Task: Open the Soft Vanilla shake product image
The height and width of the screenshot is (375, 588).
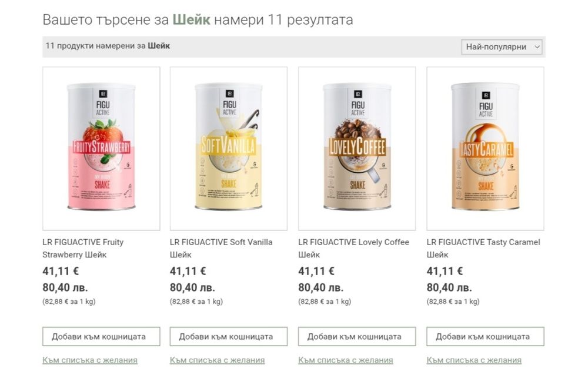Action: coord(229,149)
